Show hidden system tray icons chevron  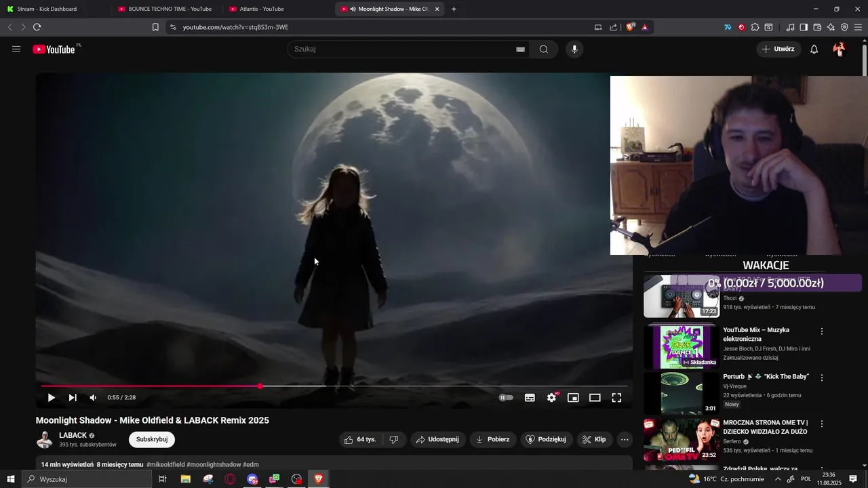(778, 479)
